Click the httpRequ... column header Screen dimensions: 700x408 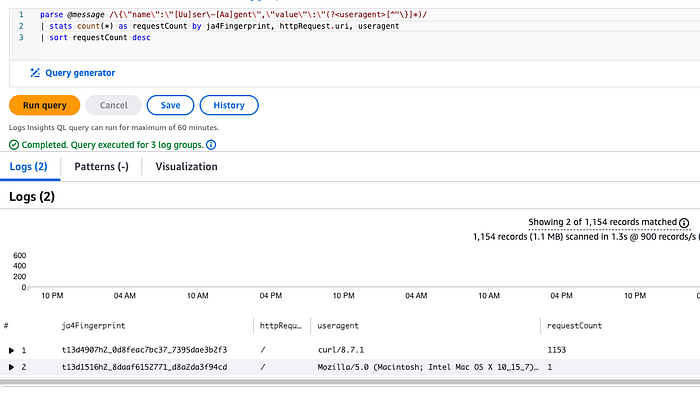[281, 326]
